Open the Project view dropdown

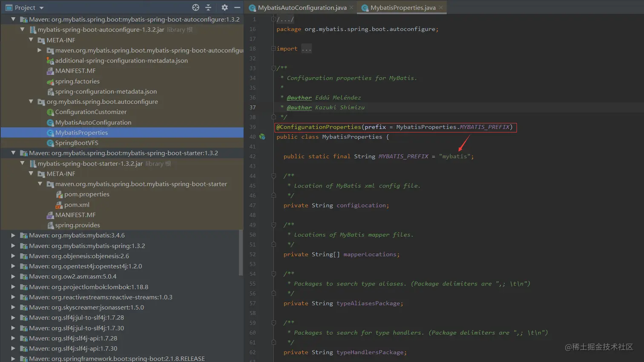pyautogui.click(x=41, y=8)
